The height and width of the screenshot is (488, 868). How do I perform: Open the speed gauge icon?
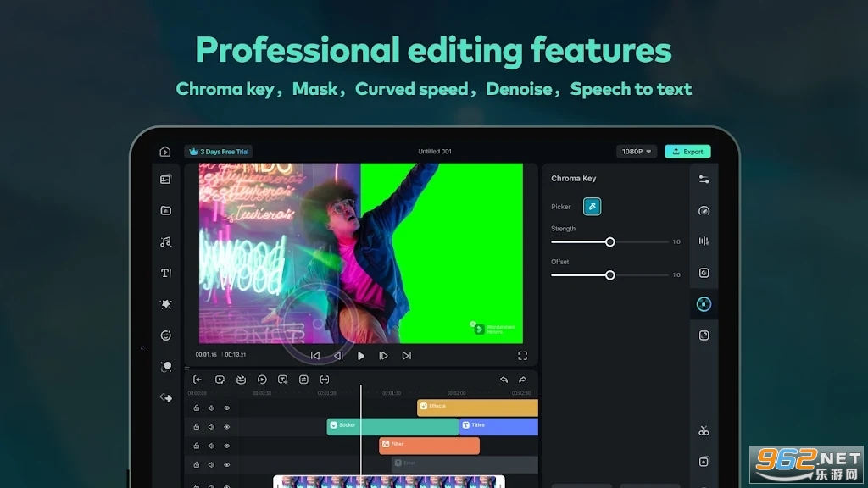tap(704, 211)
